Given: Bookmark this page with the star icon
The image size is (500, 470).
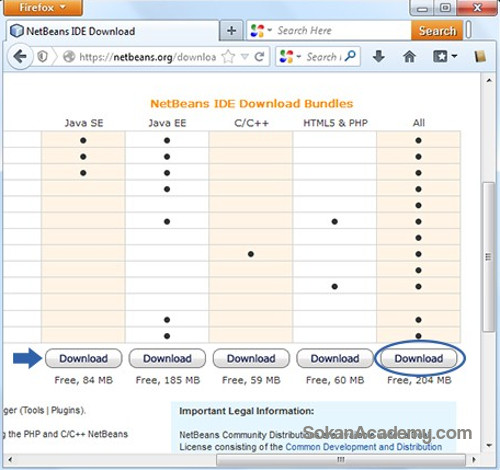Looking at the screenshot, I should [x=228, y=57].
